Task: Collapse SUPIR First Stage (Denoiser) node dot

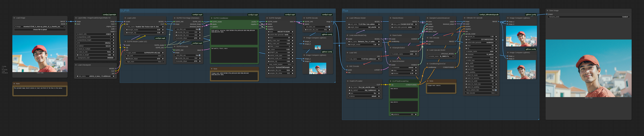Action: tap(175, 18)
